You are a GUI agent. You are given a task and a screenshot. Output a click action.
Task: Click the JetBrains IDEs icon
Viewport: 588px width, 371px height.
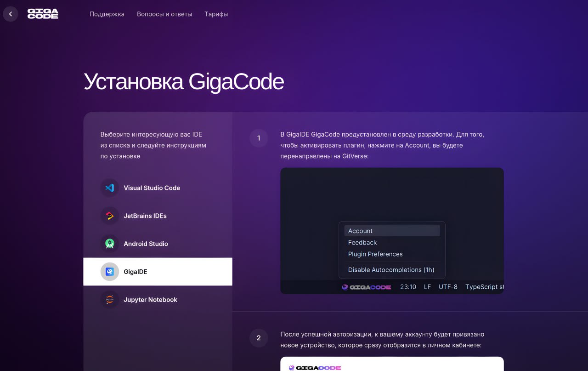tap(110, 216)
